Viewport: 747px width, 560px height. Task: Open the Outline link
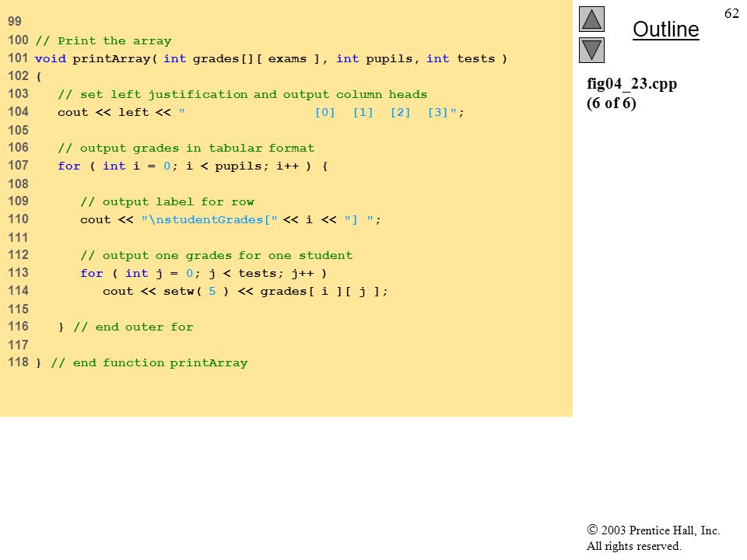tap(665, 30)
